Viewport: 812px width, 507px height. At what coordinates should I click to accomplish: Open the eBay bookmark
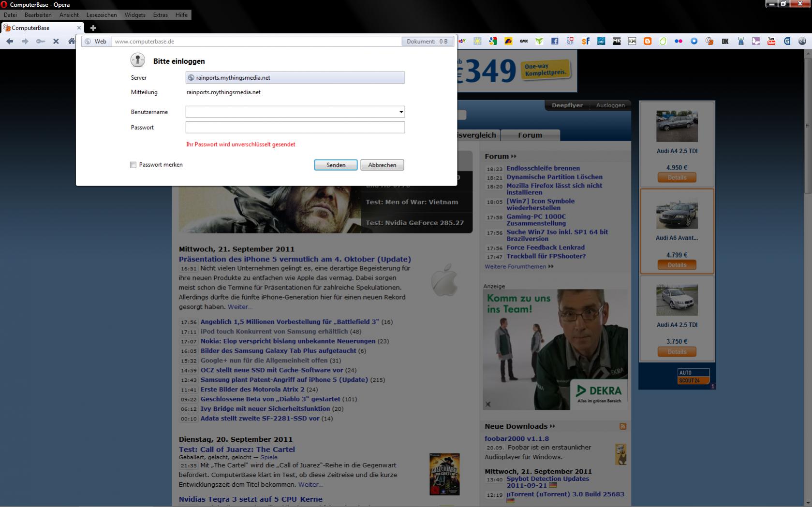[462, 42]
